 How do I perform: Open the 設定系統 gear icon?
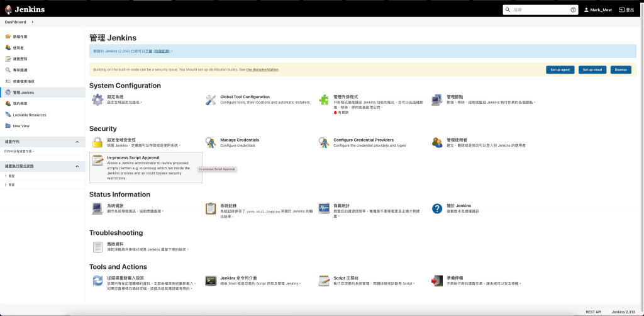97,100
